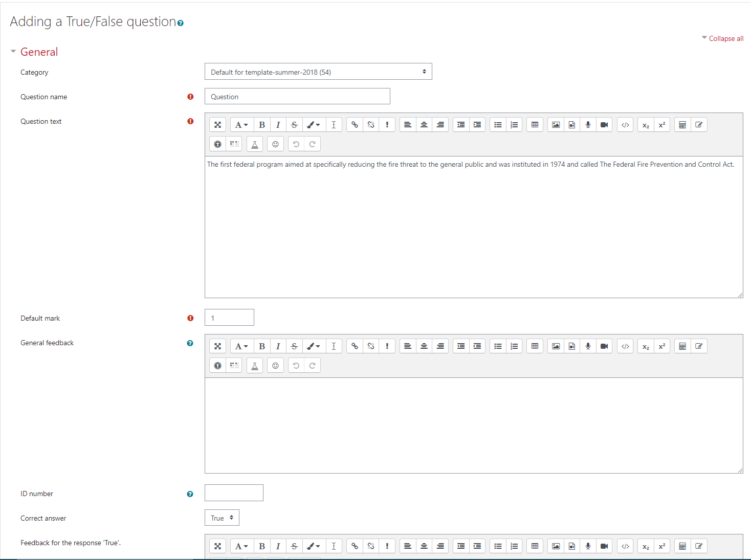Apply italic in General feedback editor
751x560 pixels.
click(278, 346)
